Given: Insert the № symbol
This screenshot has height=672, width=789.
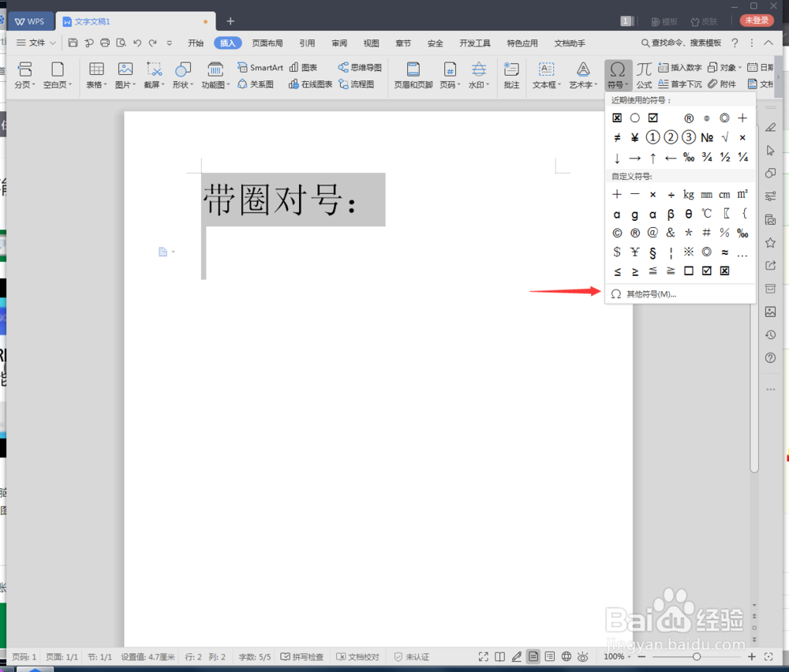Looking at the screenshot, I should click(707, 137).
